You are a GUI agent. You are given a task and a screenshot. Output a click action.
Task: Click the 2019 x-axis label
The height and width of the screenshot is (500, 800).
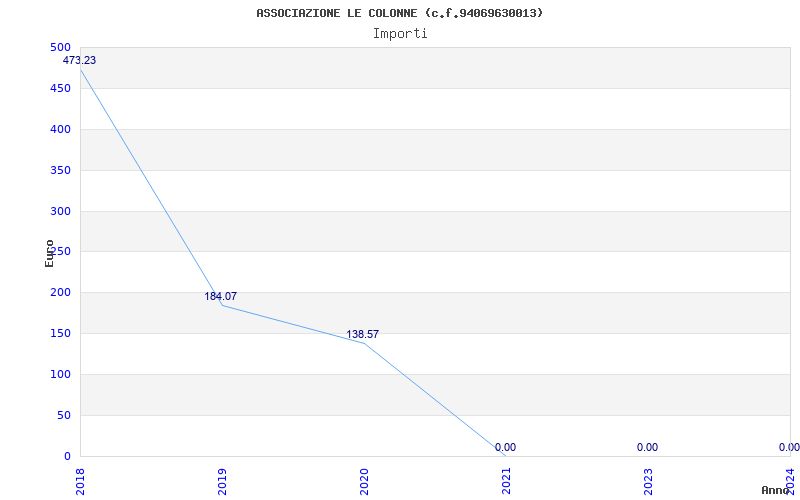221,482
